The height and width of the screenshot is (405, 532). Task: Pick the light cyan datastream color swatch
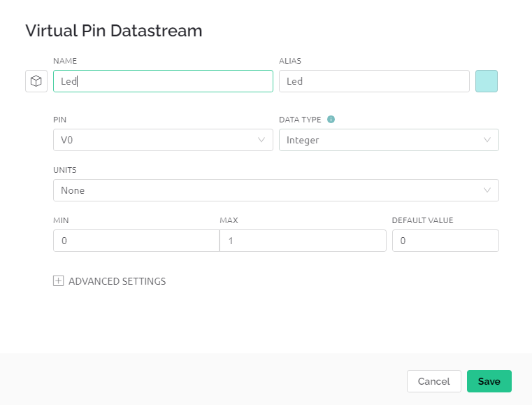487,81
